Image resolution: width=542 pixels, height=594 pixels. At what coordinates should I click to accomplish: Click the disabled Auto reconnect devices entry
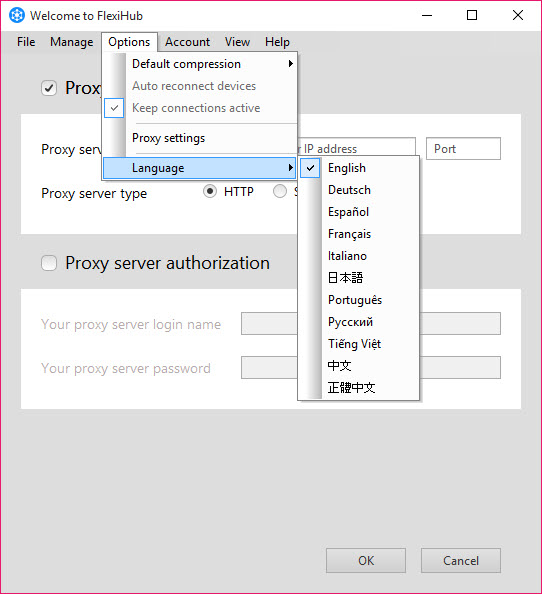pyautogui.click(x=200, y=86)
